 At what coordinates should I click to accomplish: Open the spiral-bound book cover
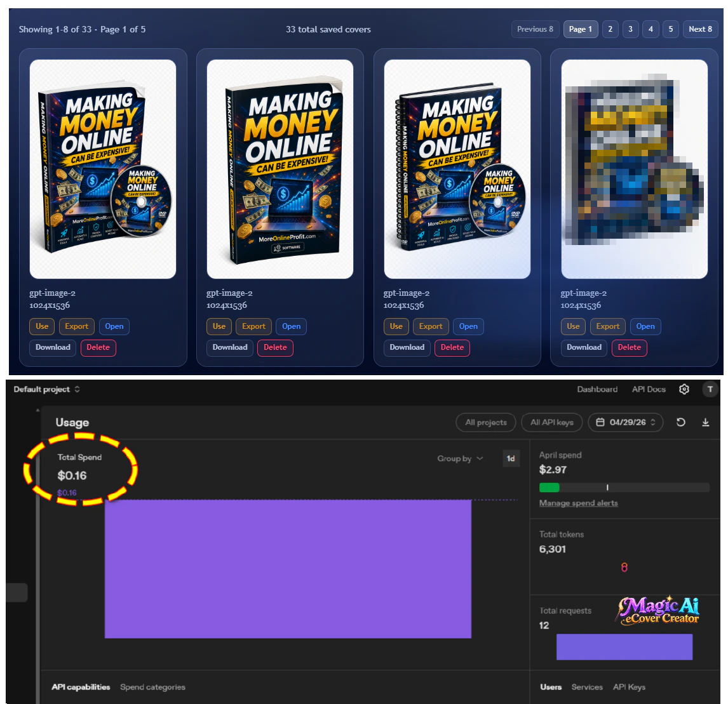468,326
